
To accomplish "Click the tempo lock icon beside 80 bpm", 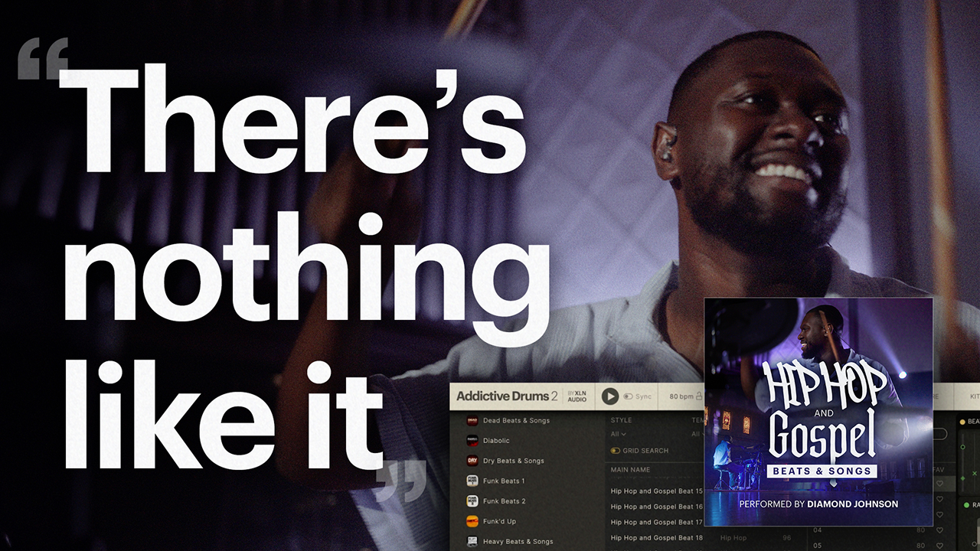I will coord(697,396).
